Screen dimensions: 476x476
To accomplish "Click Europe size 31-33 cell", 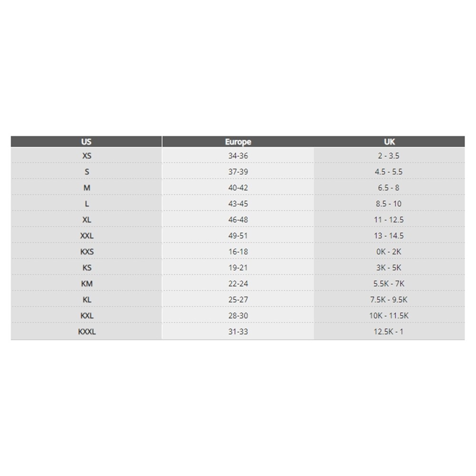I will (238, 332).
